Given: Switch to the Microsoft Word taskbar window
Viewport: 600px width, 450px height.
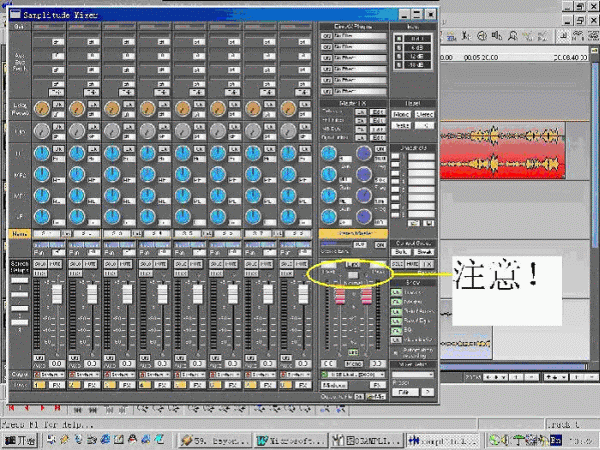Looking at the screenshot, I should click(x=291, y=440).
